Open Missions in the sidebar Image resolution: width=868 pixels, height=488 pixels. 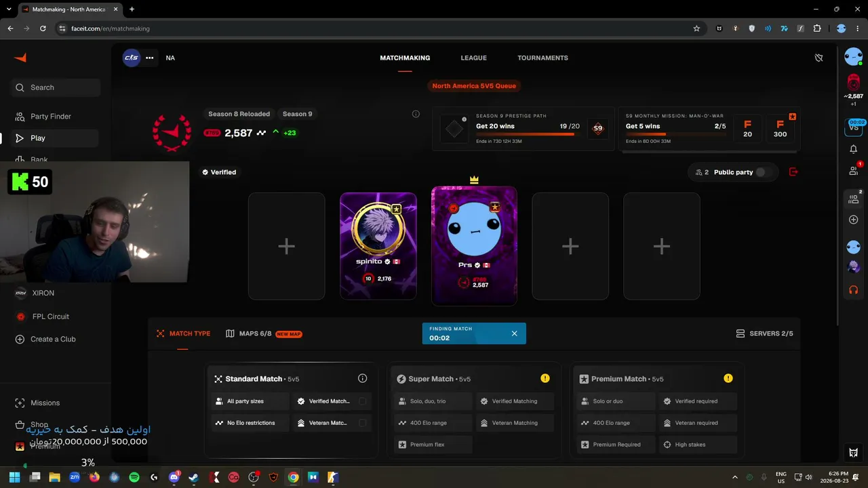click(x=45, y=403)
